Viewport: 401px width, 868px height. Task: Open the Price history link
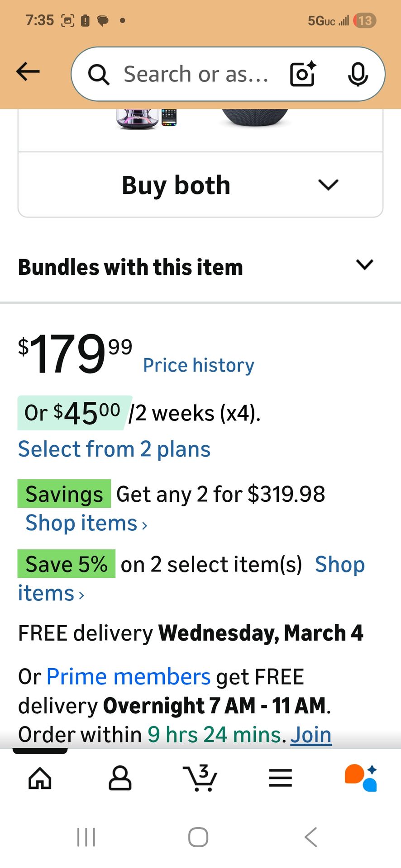tap(198, 365)
